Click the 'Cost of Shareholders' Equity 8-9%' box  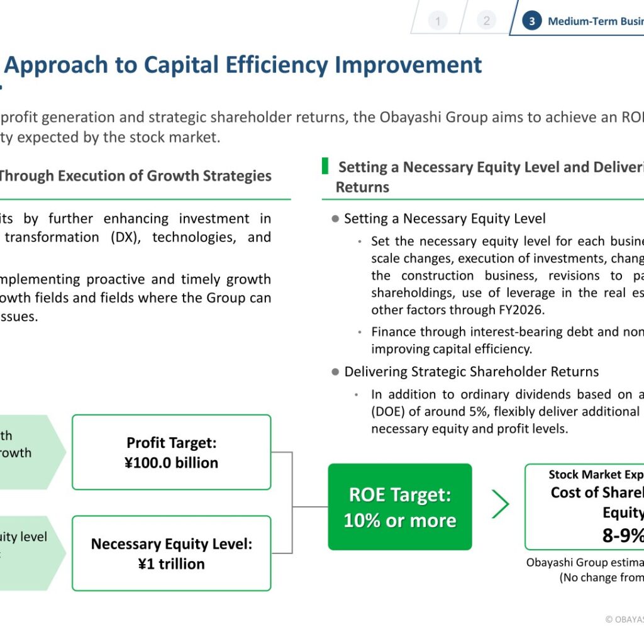(x=584, y=507)
